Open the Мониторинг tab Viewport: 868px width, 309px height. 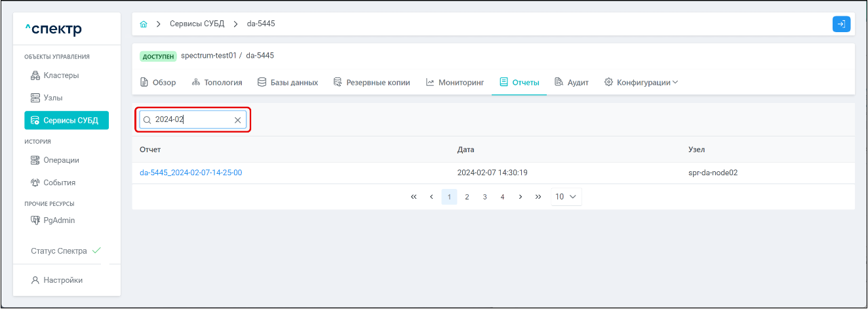455,83
